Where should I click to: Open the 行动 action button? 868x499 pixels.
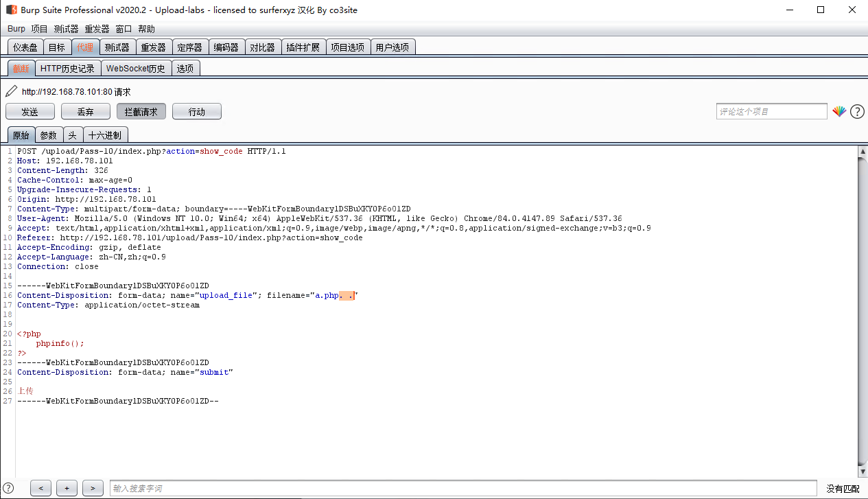196,111
